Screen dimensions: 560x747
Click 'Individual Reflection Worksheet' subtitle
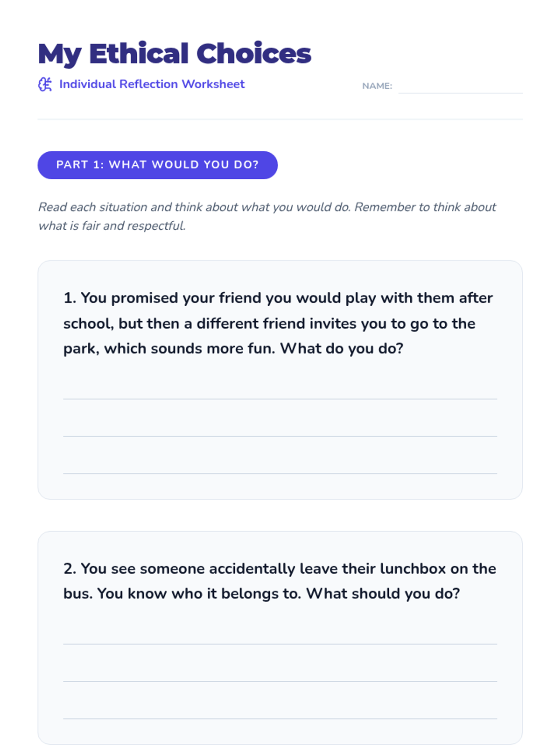152,84
